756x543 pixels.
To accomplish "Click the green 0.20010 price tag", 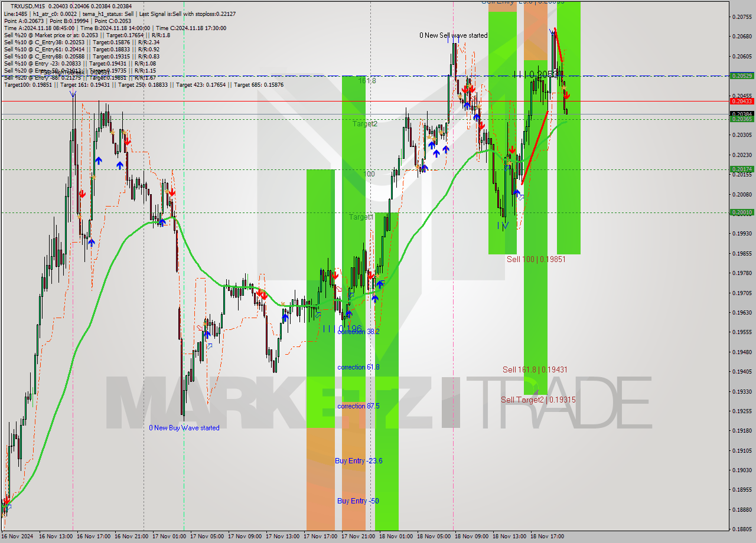I will [742, 212].
